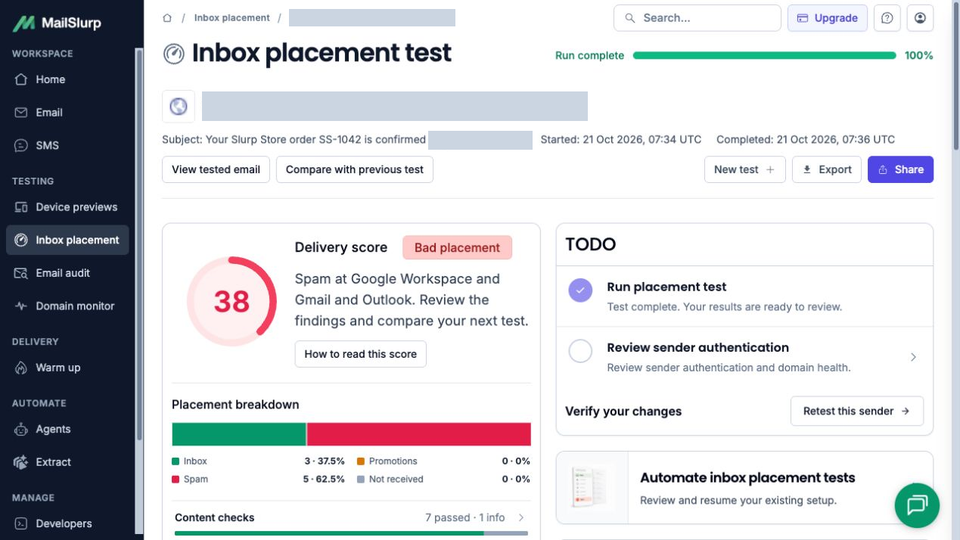Open Automate inbox placement tests card

pyautogui.click(x=744, y=488)
